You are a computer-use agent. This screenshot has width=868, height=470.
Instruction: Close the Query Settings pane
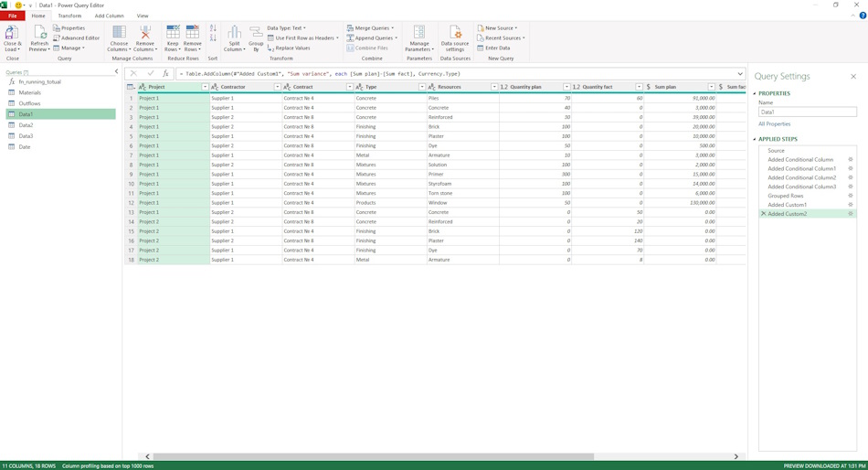click(853, 77)
